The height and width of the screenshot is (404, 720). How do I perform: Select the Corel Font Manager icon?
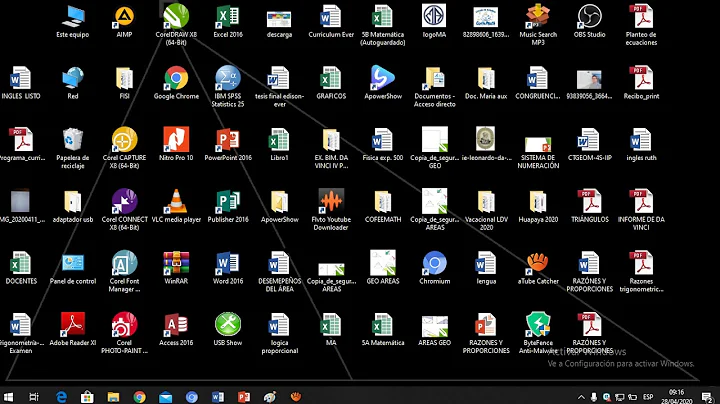coord(124,271)
